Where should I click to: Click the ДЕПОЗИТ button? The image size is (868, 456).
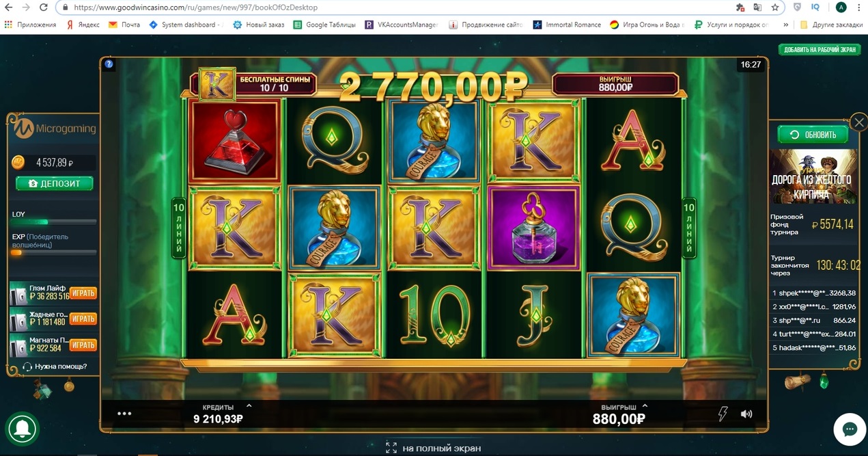pyautogui.click(x=55, y=184)
